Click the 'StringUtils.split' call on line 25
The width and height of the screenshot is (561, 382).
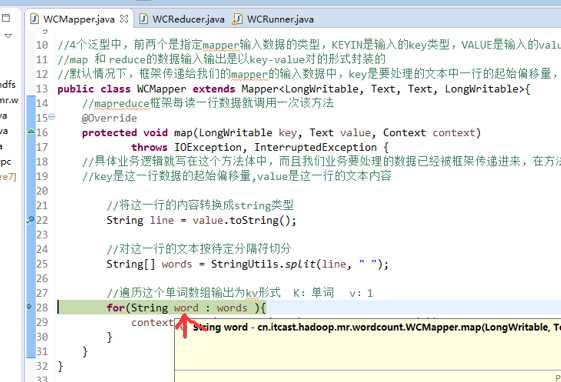tap(263, 264)
